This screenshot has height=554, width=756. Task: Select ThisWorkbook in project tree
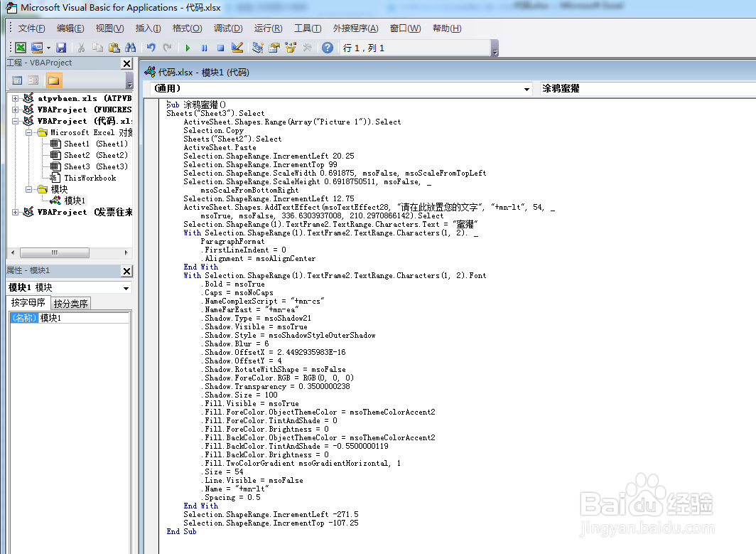90,178
